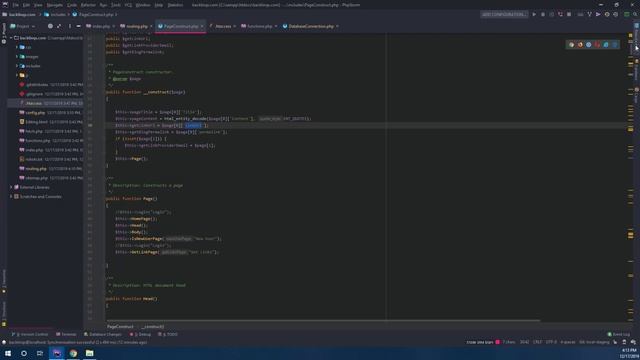Open Chrome from the Windows taskbar
This screenshot has width=640, height=360.
coord(73,353)
